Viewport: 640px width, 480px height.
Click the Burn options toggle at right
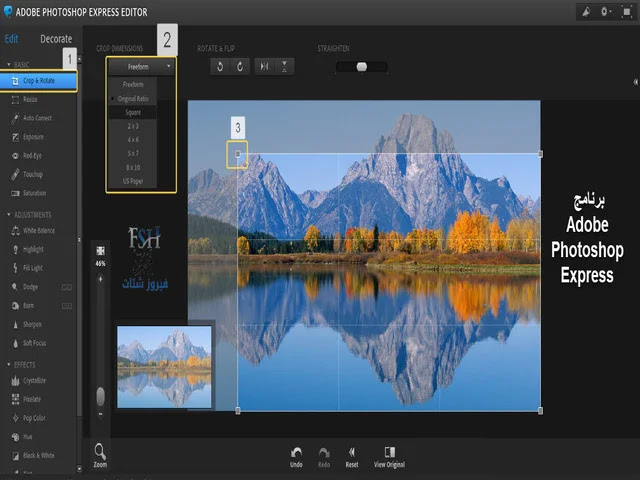point(67,306)
